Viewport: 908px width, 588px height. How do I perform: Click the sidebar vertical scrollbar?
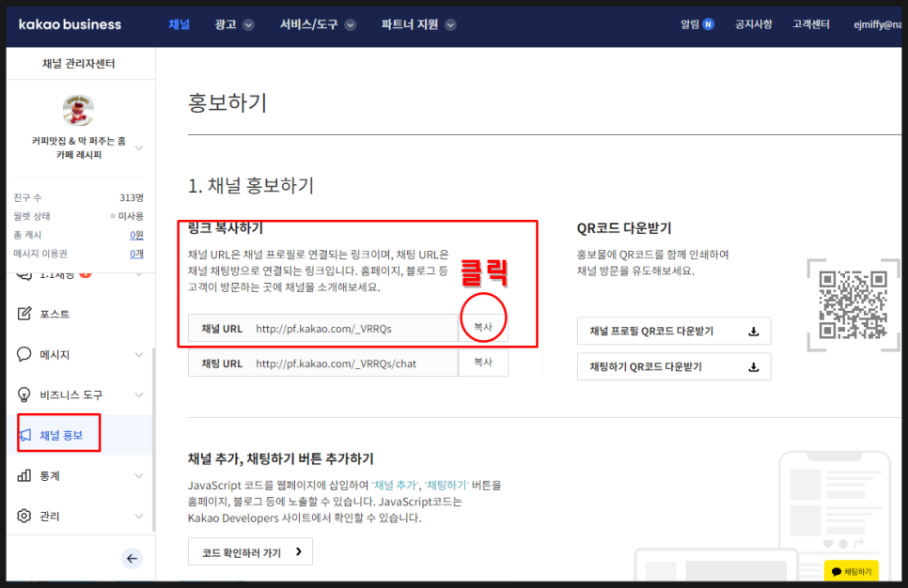click(153, 440)
